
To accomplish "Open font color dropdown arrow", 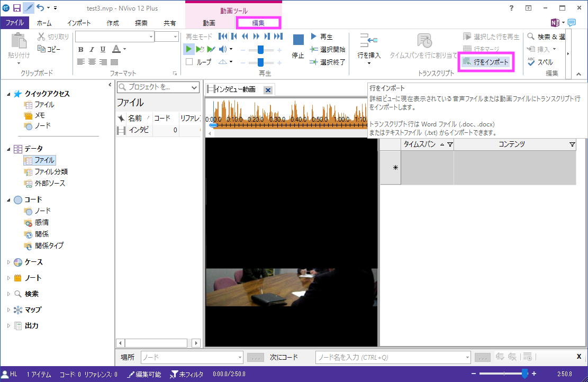I will [x=124, y=49].
